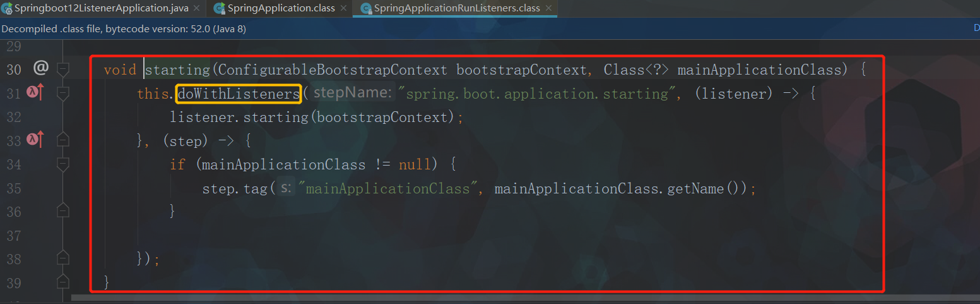Click the ConfigurableBootstrapContext type on line 30
The width and height of the screenshot is (980, 304).
pos(332,70)
